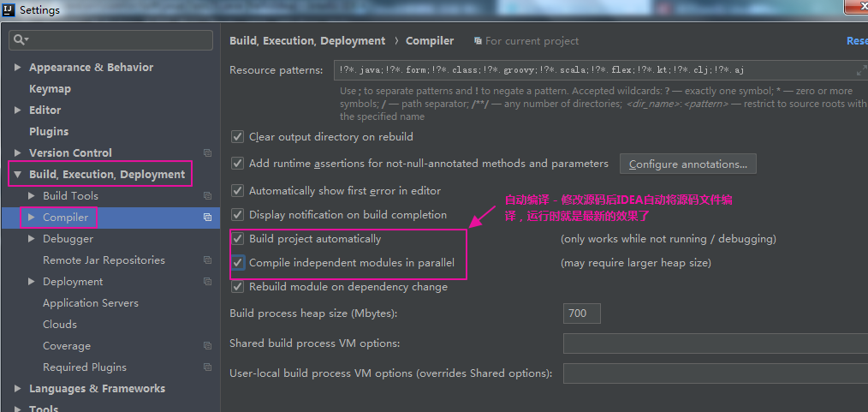Select the Debugger settings item
Image resolution: width=868 pixels, height=412 pixels.
pos(68,239)
